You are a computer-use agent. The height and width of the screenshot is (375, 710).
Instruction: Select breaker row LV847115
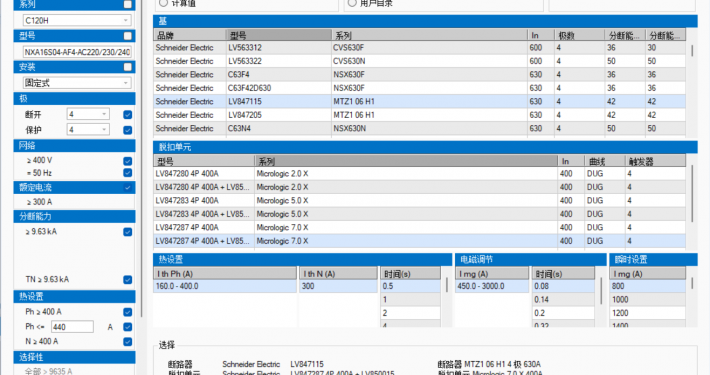pyautogui.click(x=419, y=101)
